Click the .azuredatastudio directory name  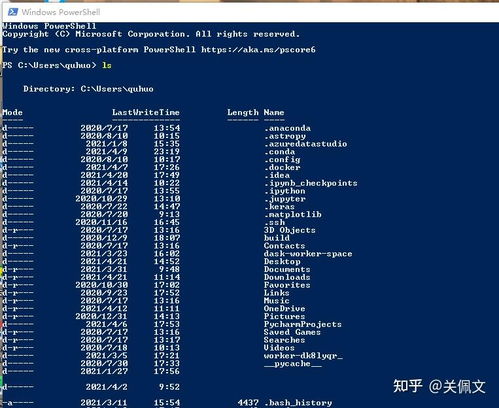[x=306, y=144]
